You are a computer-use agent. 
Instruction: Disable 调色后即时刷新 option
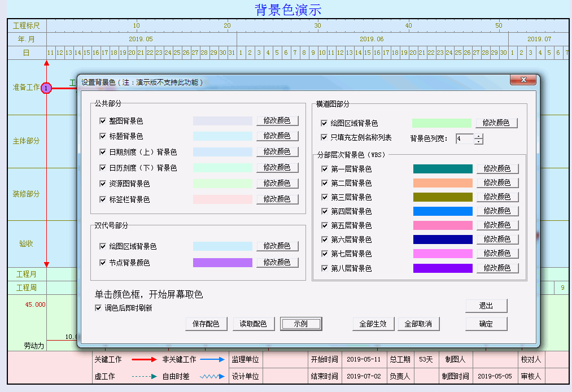tap(98, 308)
